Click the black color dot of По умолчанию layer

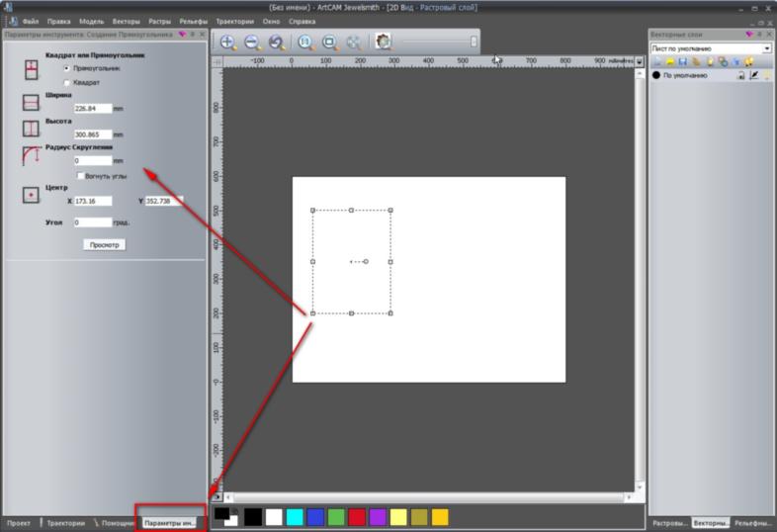click(656, 75)
